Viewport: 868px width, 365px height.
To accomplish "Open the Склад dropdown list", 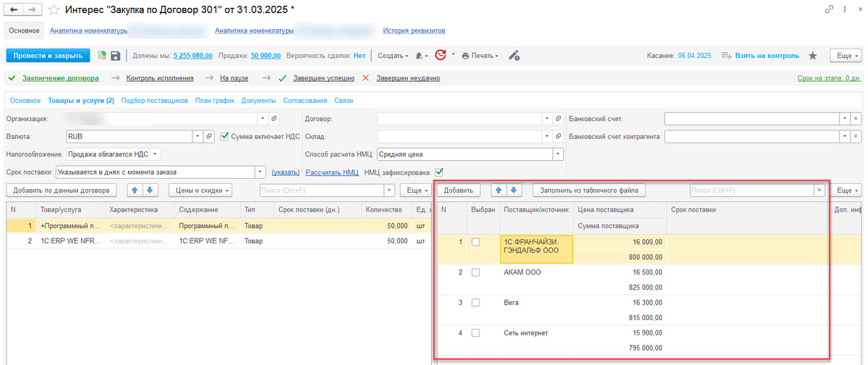I will (547, 136).
